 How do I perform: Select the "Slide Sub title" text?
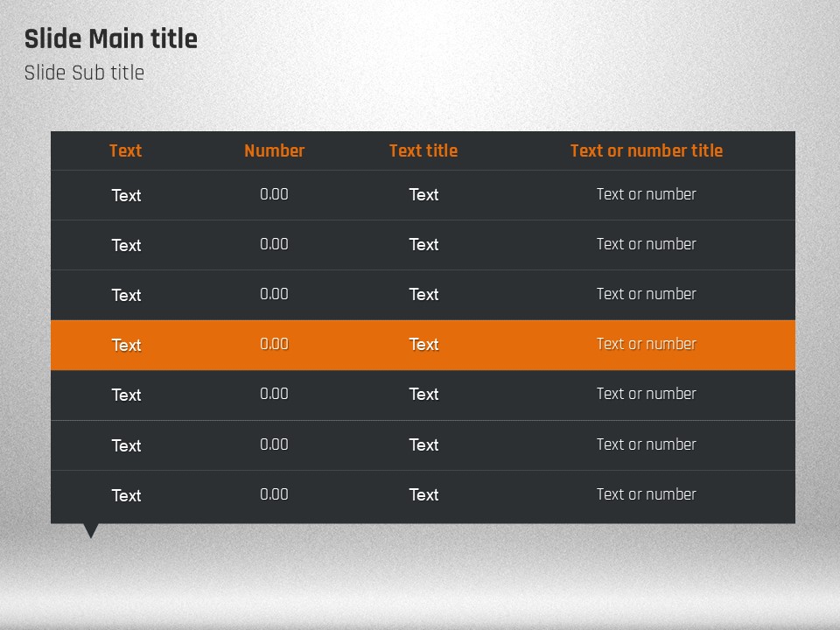84,73
